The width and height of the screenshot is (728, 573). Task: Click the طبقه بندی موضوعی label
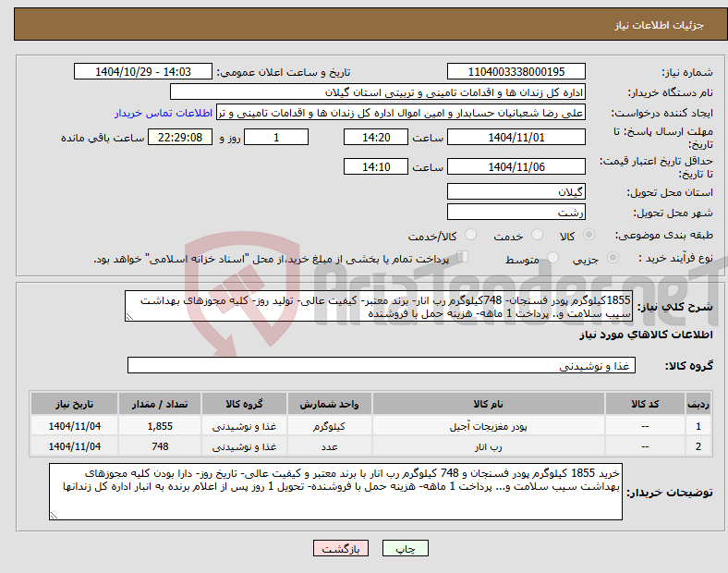click(664, 235)
